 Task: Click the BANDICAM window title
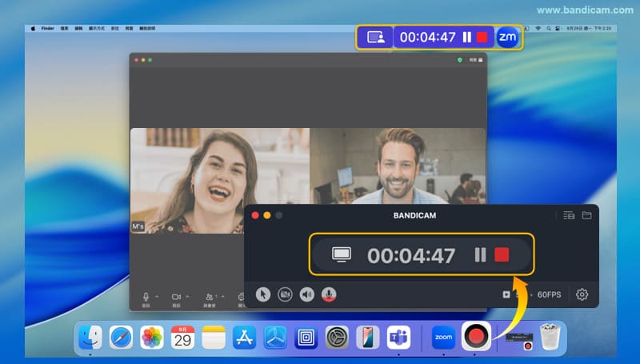point(414,215)
